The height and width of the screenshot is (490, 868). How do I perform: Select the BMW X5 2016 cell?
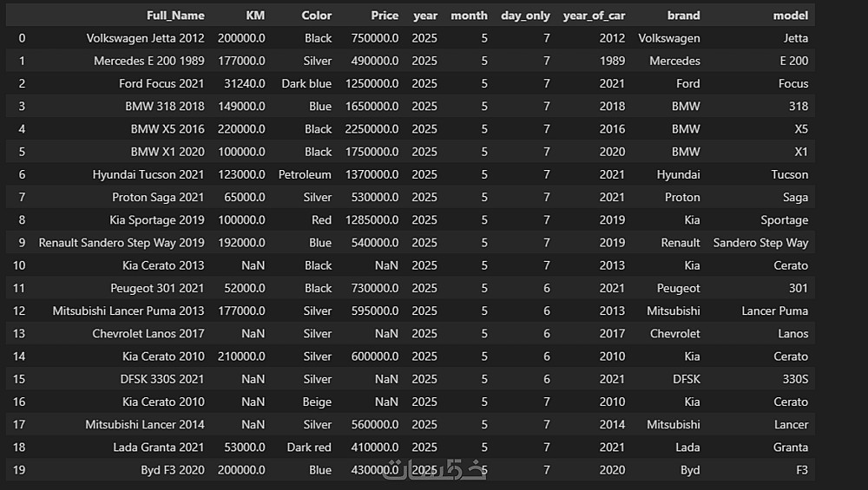168,129
